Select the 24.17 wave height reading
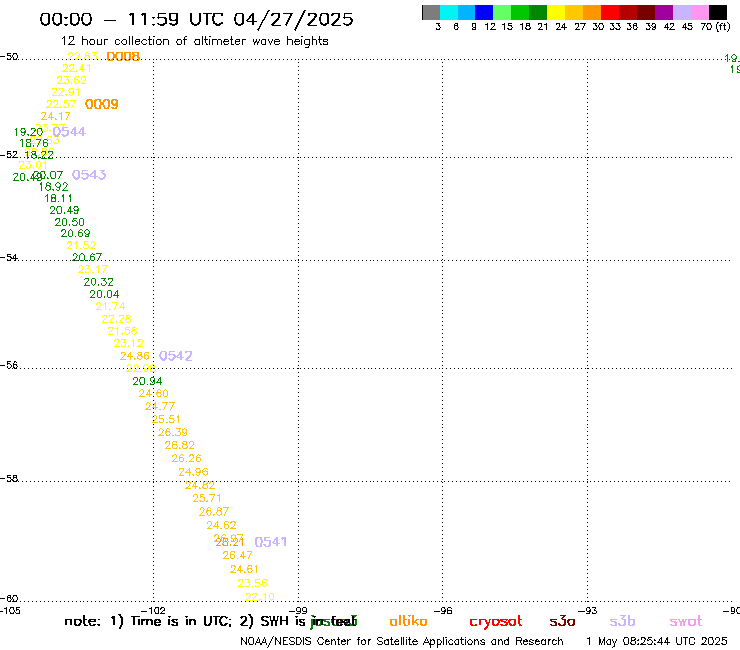This screenshot has height=650, width=740. pyautogui.click(x=55, y=116)
